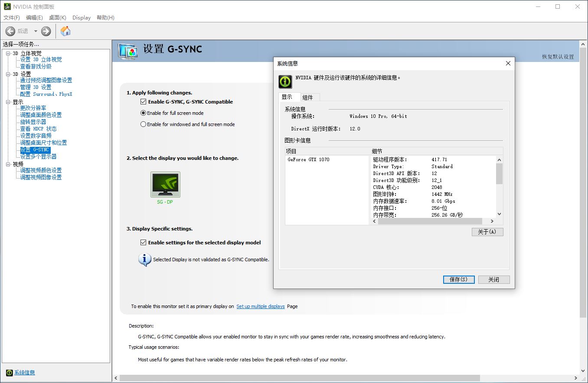Open 旋转显示器 tree item

(x=33, y=122)
